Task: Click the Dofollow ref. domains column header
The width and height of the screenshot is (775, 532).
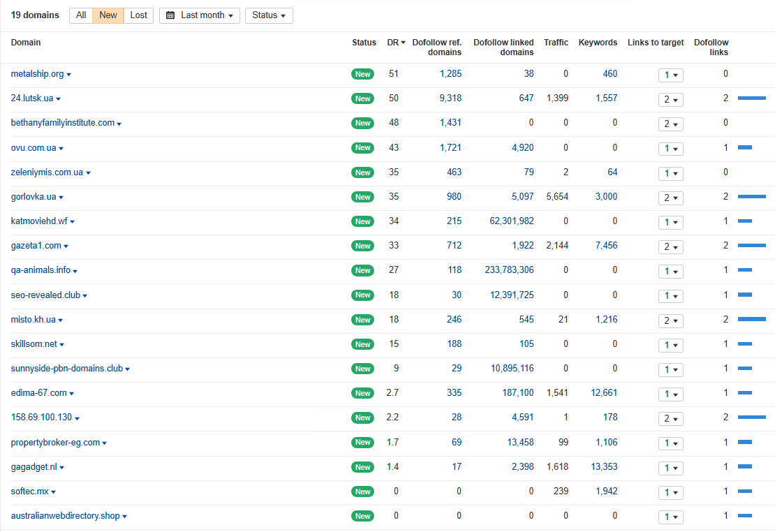Action: pos(437,47)
